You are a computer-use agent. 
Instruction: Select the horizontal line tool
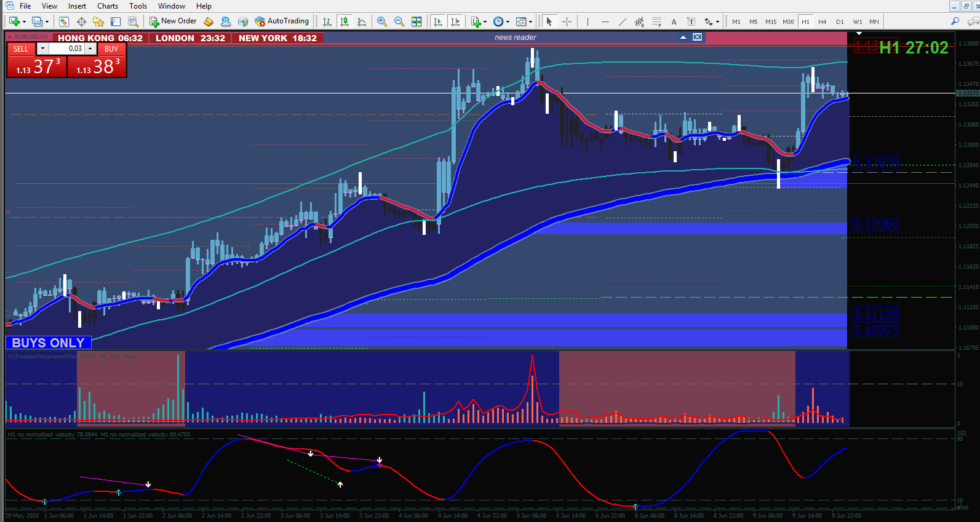[605, 22]
